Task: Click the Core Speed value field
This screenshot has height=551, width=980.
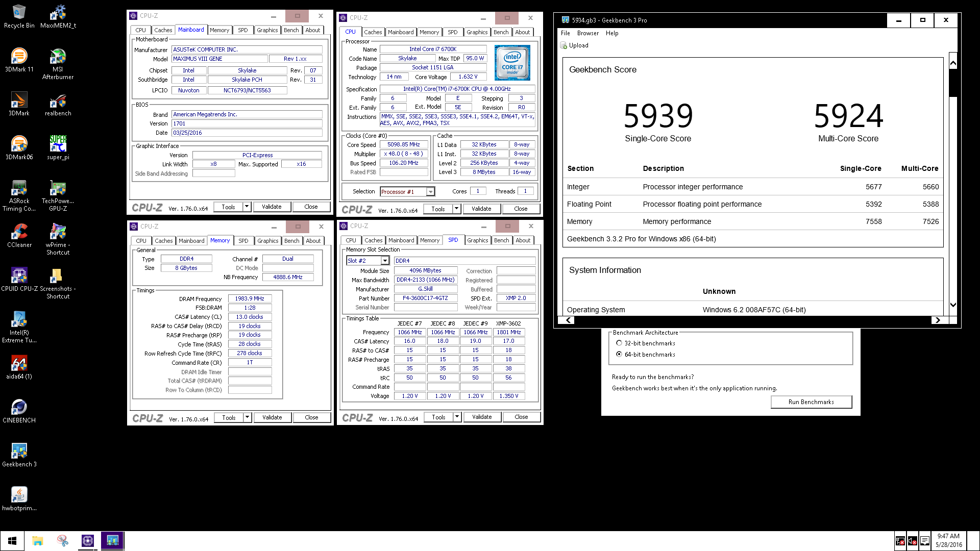Action: [403, 145]
